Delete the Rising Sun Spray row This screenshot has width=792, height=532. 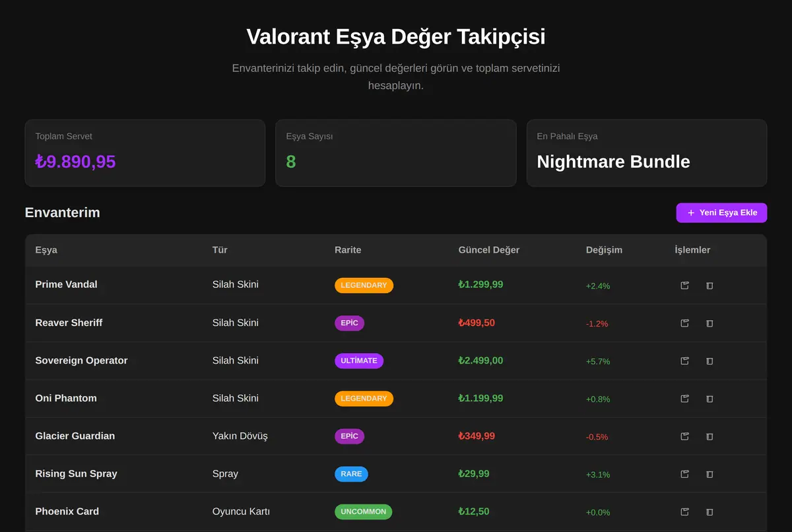pyautogui.click(x=709, y=474)
